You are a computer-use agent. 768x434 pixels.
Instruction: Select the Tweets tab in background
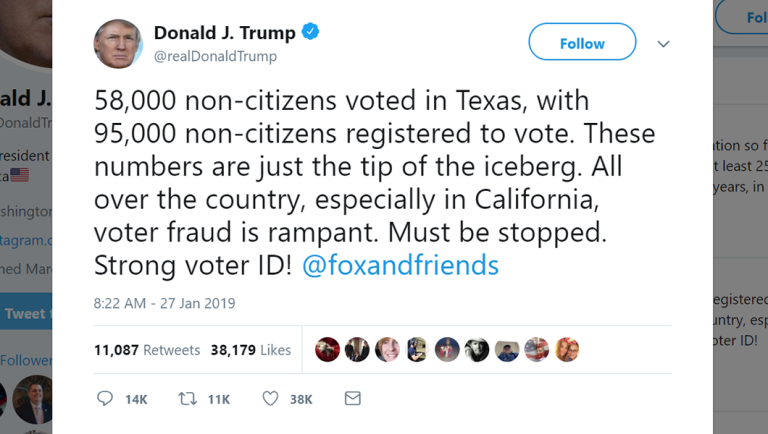tap(25, 314)
